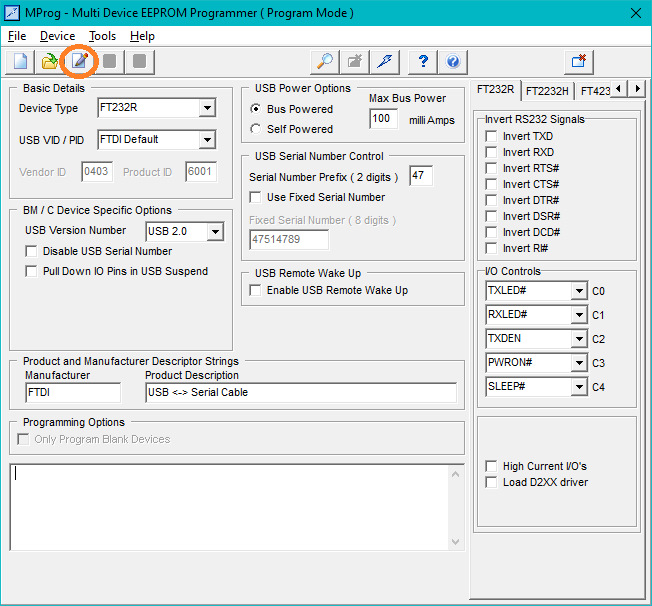Enable Load D2XX driver checkbox
Screen dimensions: 652x606
[x=491, y=482]
